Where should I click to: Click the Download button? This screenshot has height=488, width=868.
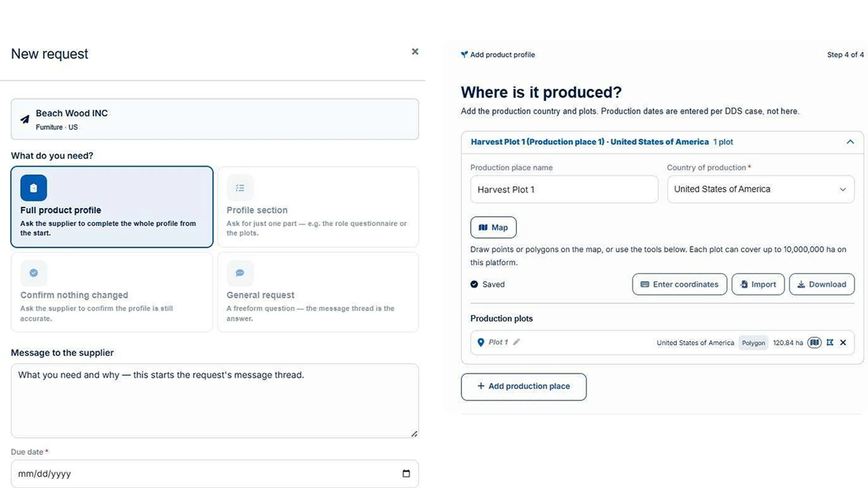click(x=822, y=284)
